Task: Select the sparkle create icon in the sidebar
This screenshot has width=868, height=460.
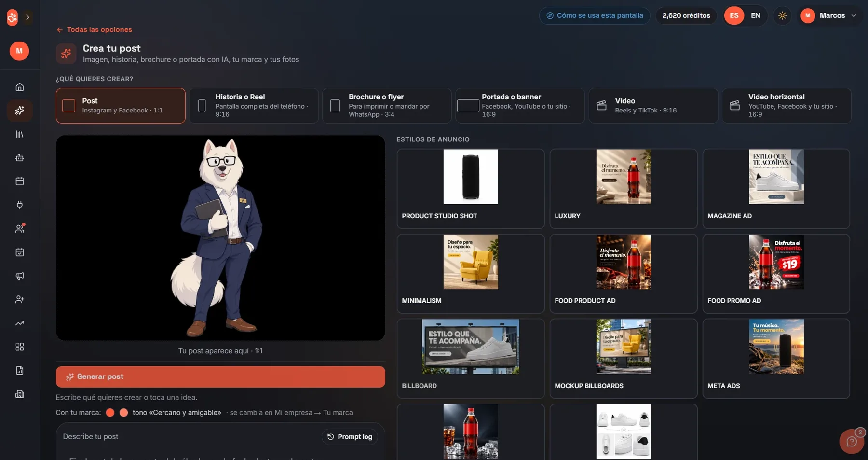Action: [20, 111]
